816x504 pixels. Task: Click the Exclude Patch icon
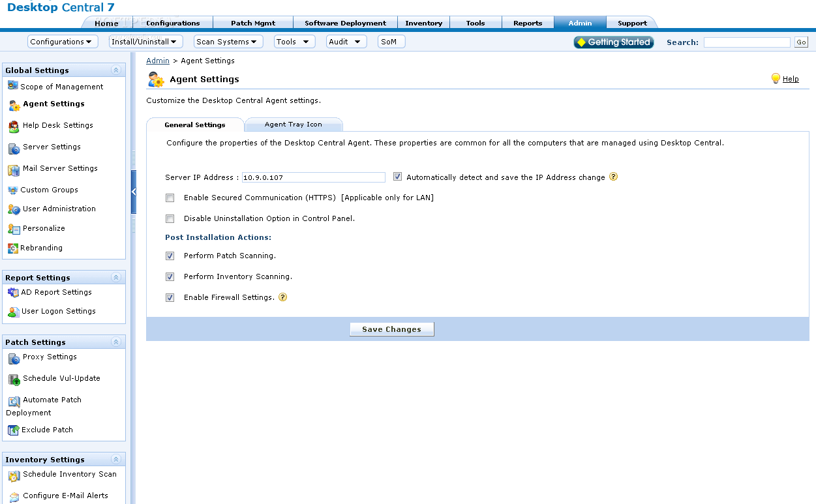pyautogui.click(x=13, y=430)
